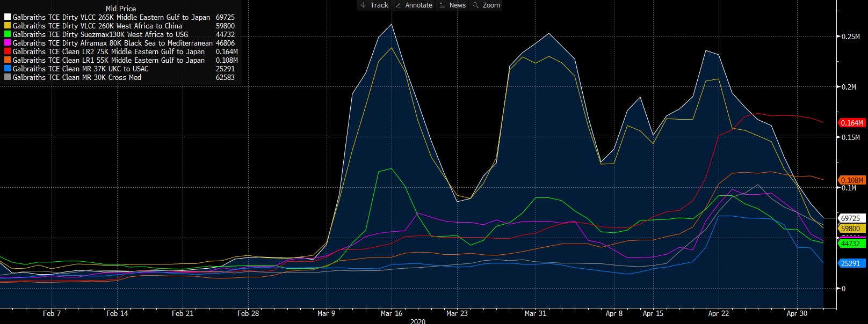Click magenta swatch for Aframax 80K series
Screen dimensions: 868x324
(8, 43)
